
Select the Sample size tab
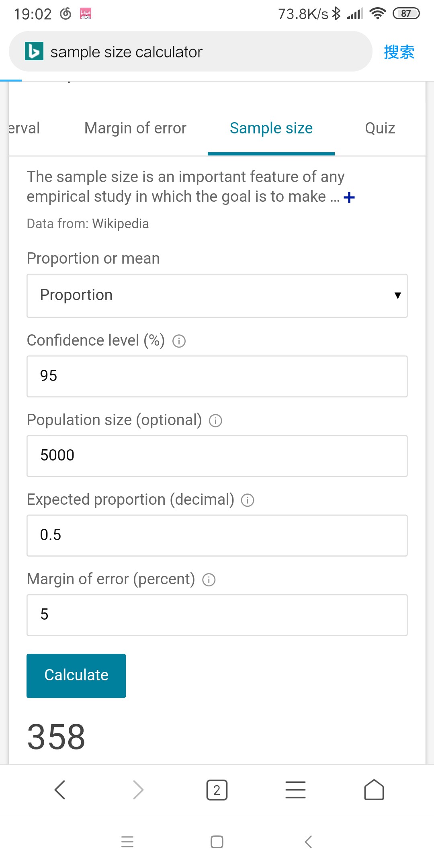[x=271, y=128]
